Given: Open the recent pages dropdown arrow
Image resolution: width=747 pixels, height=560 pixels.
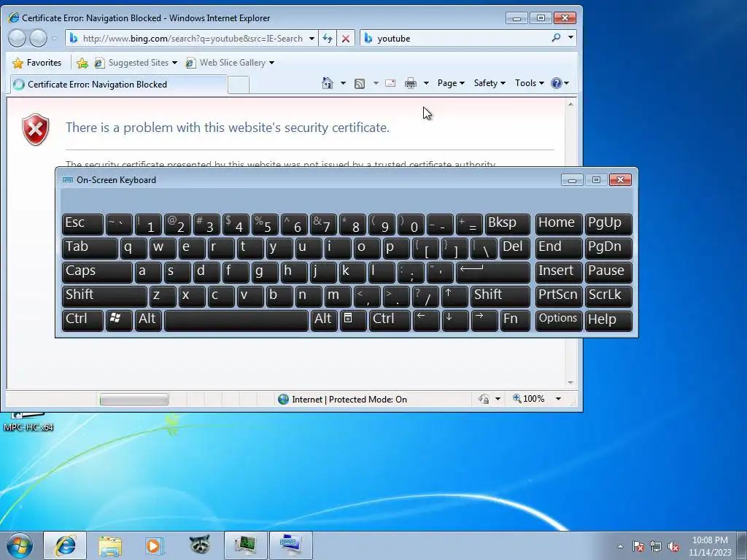Looking at the screenshot, I should (x=55, y=39).
